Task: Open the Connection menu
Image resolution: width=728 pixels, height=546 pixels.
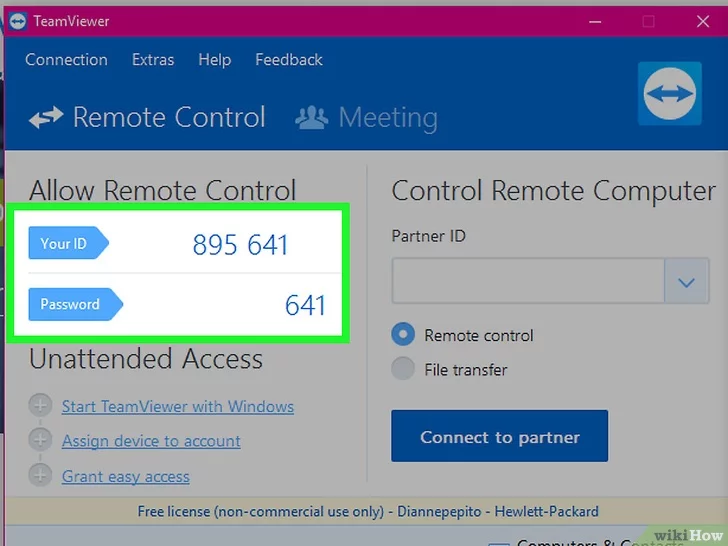Action: [x=66, y=60]
